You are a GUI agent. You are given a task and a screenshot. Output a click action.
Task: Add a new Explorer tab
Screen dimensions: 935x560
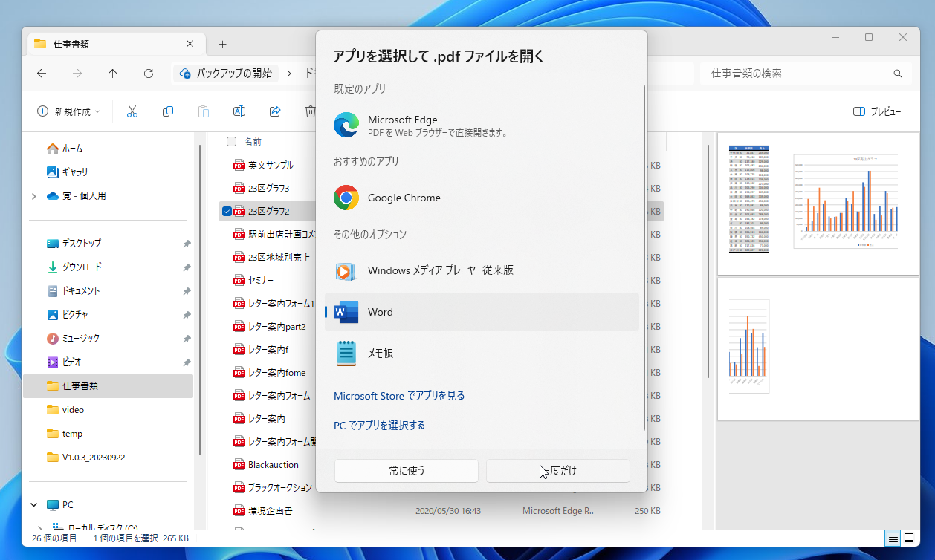pos(222,44)
